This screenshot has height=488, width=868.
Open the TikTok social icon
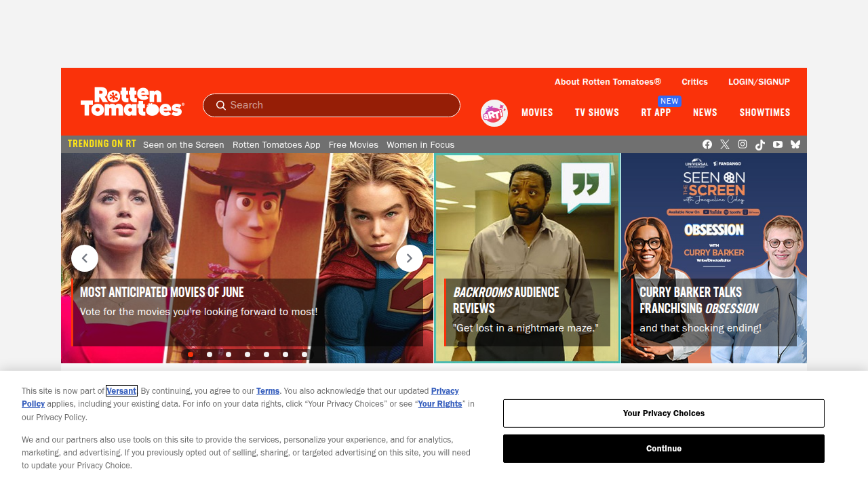point(760,144)
